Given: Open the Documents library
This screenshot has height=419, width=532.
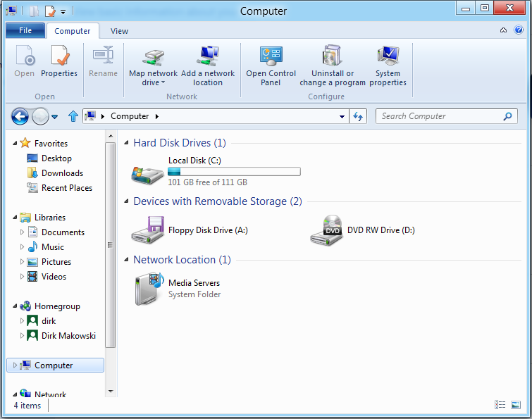Looking at the screenshot, I should (x=63, y=232).
